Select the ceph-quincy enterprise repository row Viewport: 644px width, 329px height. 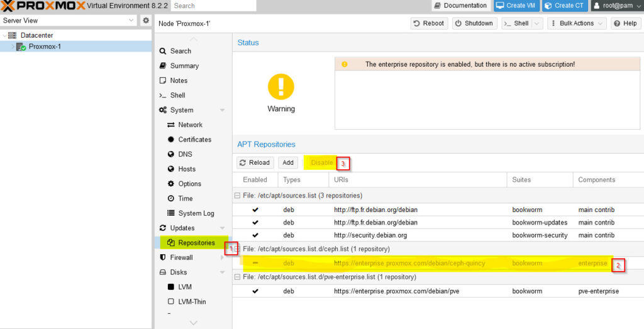click(x=438, y=264)
